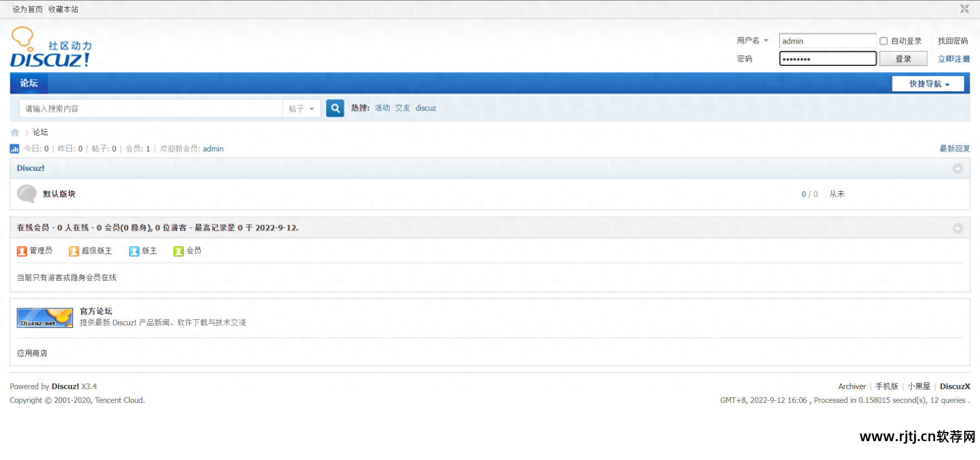Click the DiscuzX footer link

(x=954, y=386)
